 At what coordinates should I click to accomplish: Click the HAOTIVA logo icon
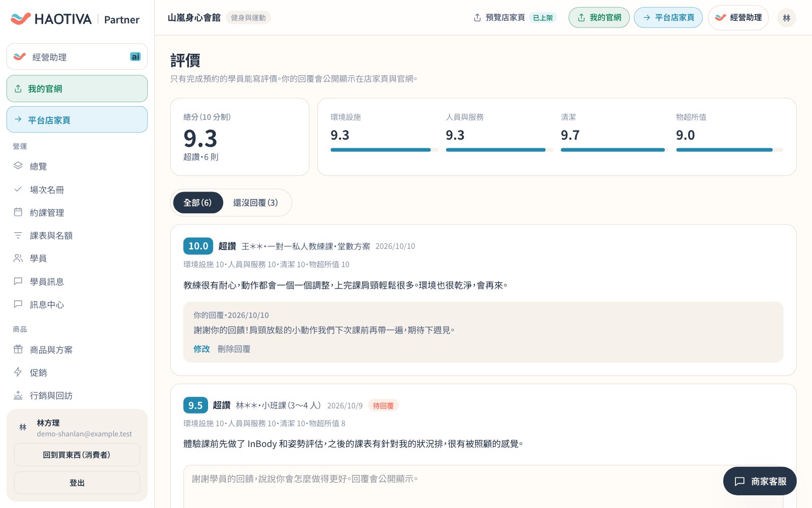(x=21, y=19)
